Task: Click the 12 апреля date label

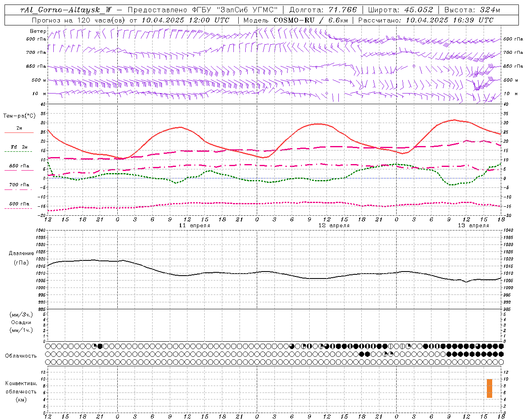Action: point(334,226)
